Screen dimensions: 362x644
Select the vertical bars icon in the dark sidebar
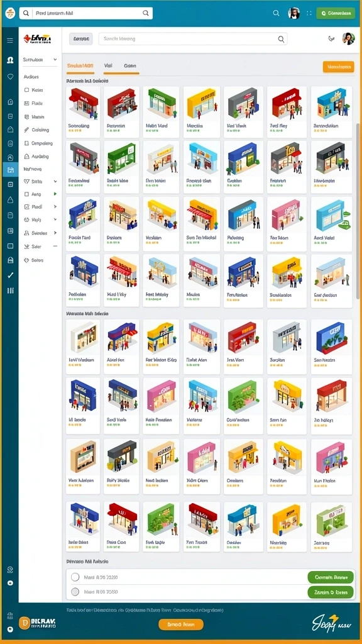[x=10, y=291]
